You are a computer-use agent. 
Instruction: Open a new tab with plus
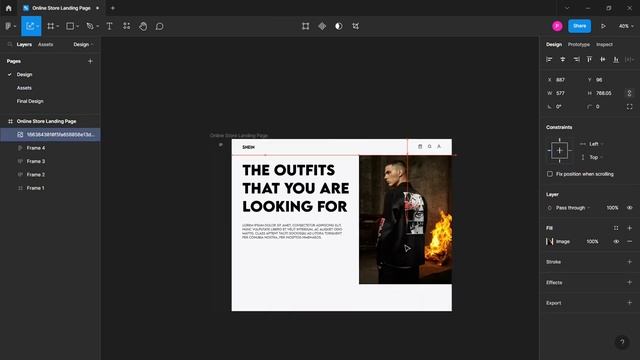pos(113,8)
